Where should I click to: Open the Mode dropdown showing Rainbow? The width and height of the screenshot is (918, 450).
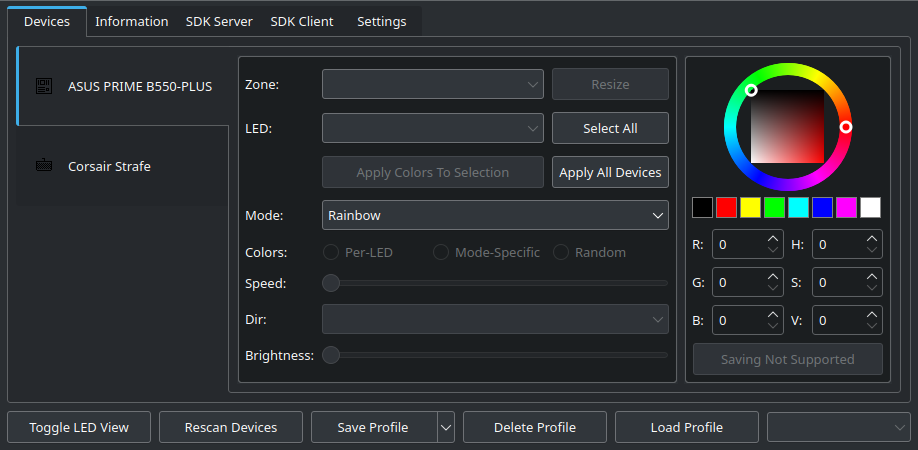click(x=495, y=215)
